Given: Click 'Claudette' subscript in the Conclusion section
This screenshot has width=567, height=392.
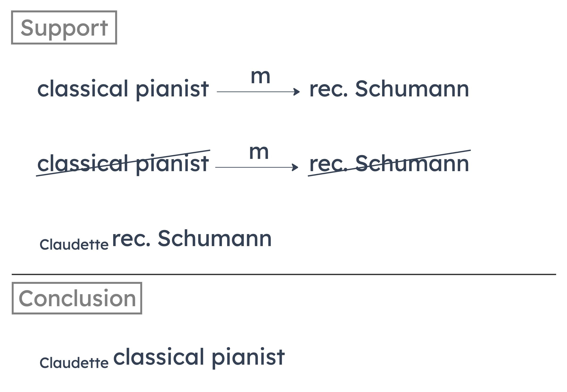Looking at the screenshot, I should coord(74,363).
